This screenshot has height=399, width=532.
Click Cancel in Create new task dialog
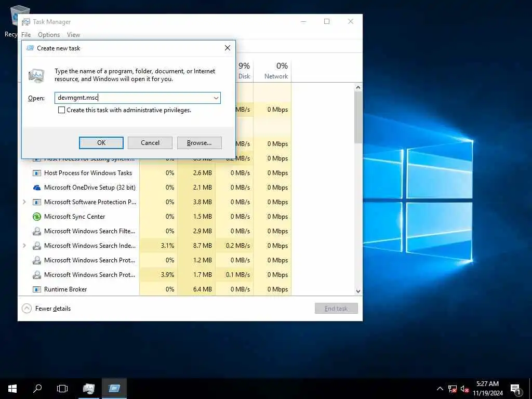tap(150, 143)
